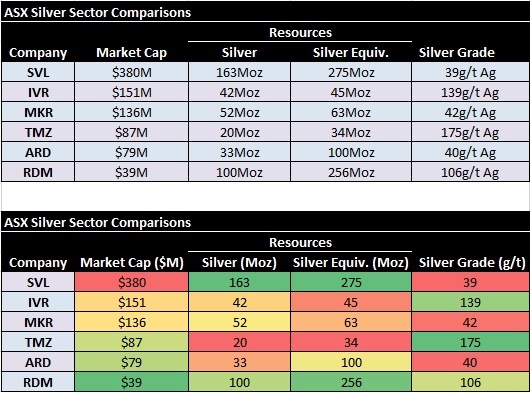Select the 42g/t Ag cell for MKR

(x=471, y=112)
